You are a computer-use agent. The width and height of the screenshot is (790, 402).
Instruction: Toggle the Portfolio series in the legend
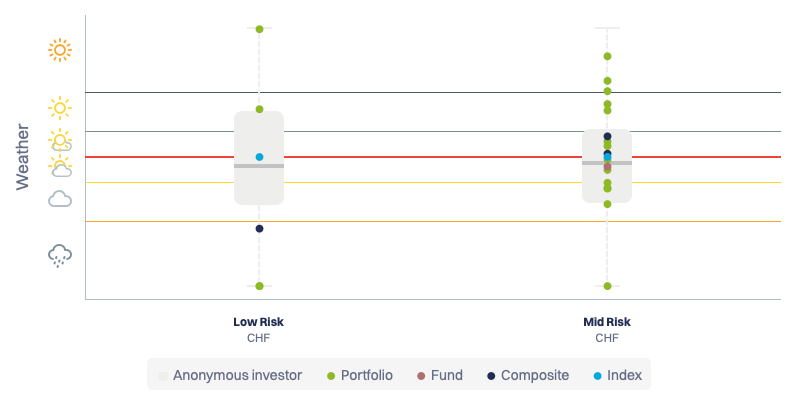click(x=359, y=376)
